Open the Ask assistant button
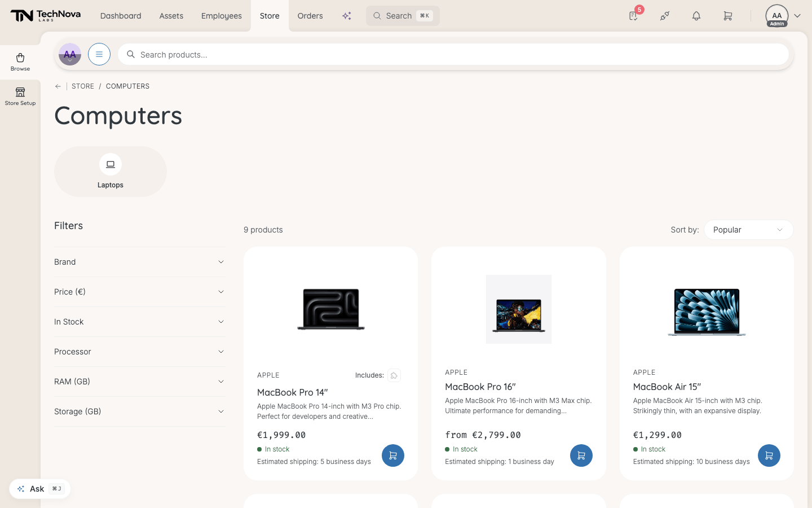Viewport: 812px width, 508px height. point(39,489)
